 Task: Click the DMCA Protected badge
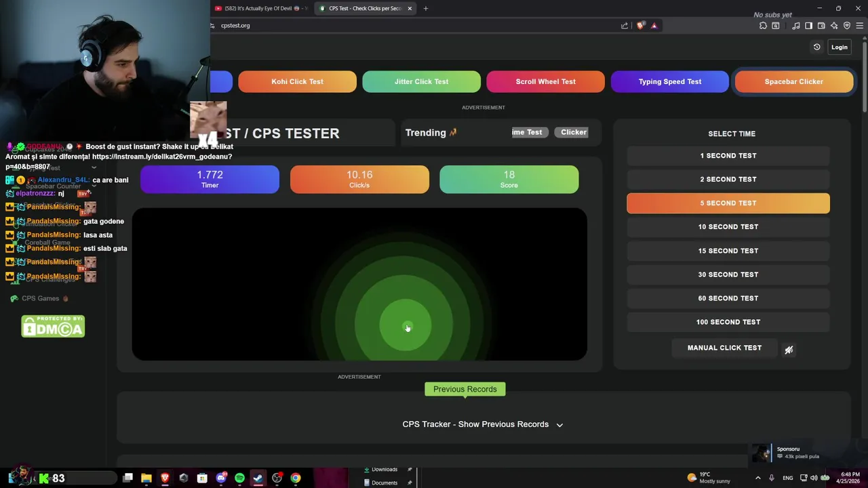53,326
